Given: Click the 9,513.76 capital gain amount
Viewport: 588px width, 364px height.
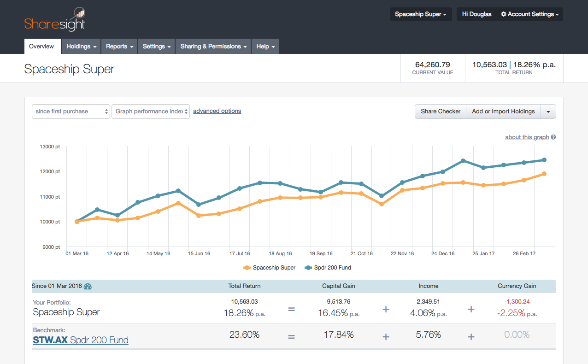Looking at the screenshot, I should [x=339, y=302].
